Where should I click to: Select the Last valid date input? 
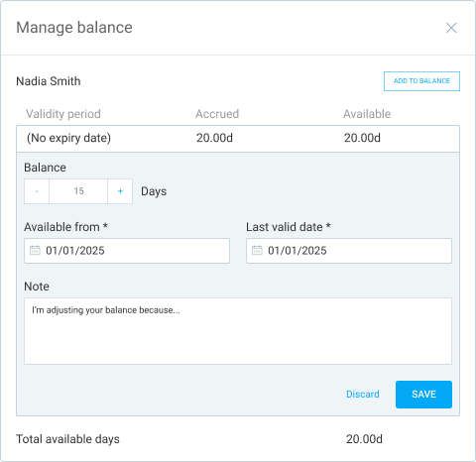[x=349, y=251]
